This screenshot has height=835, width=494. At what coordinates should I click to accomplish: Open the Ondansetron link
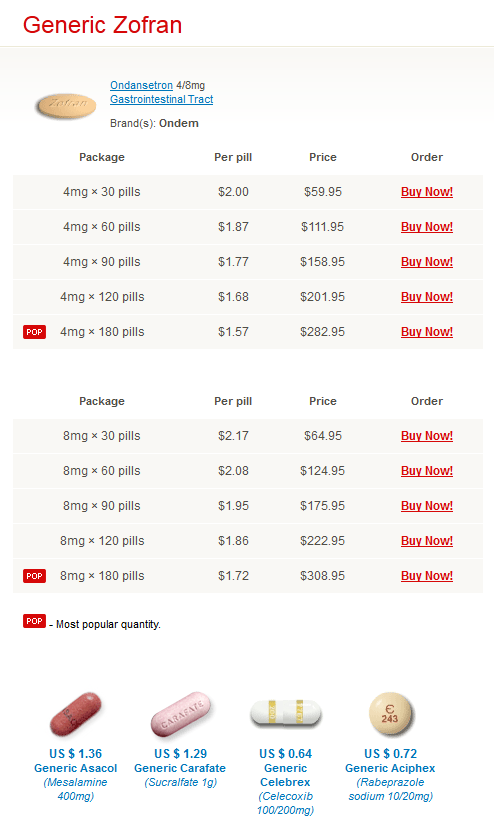(x=142, y=85)
